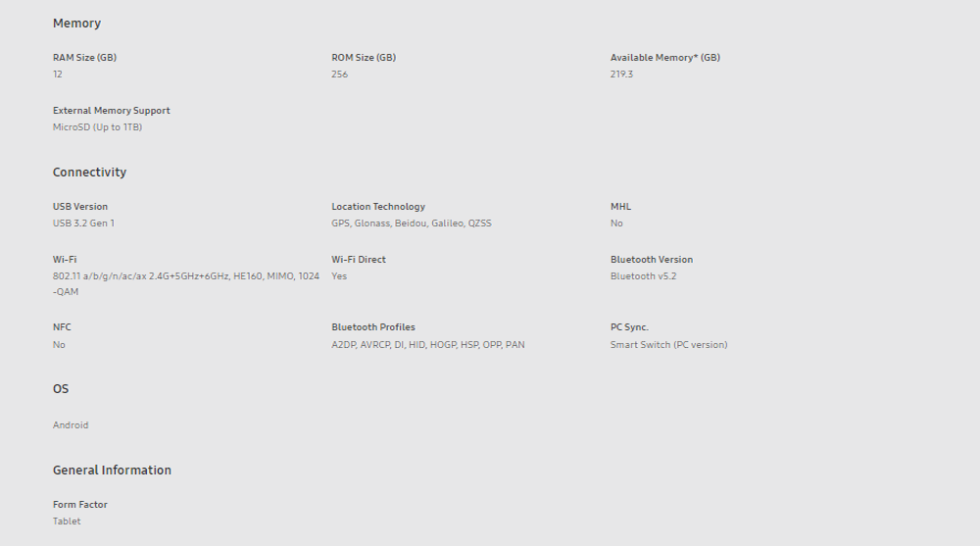Viewport: 980px width, 546px height.
Task: Click the Smart Switch (PC version) text
Action: (668, 345)
